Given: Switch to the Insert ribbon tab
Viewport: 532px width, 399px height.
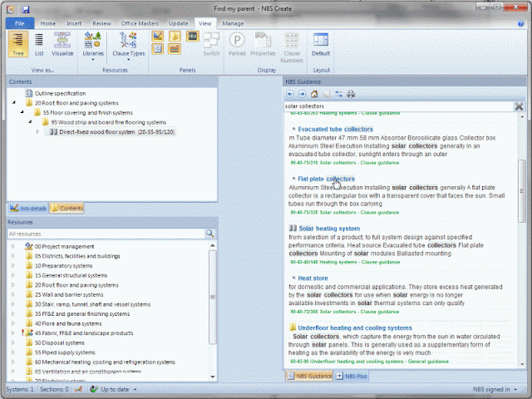Looking at the screenshot, I should 74,23.
